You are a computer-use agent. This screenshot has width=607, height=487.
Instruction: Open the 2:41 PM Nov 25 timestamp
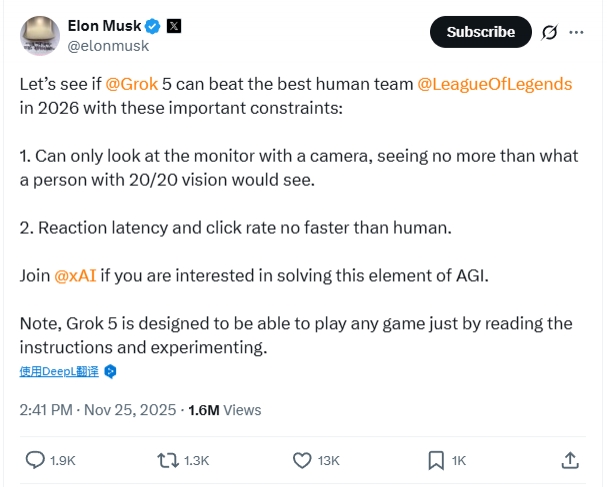98,409
